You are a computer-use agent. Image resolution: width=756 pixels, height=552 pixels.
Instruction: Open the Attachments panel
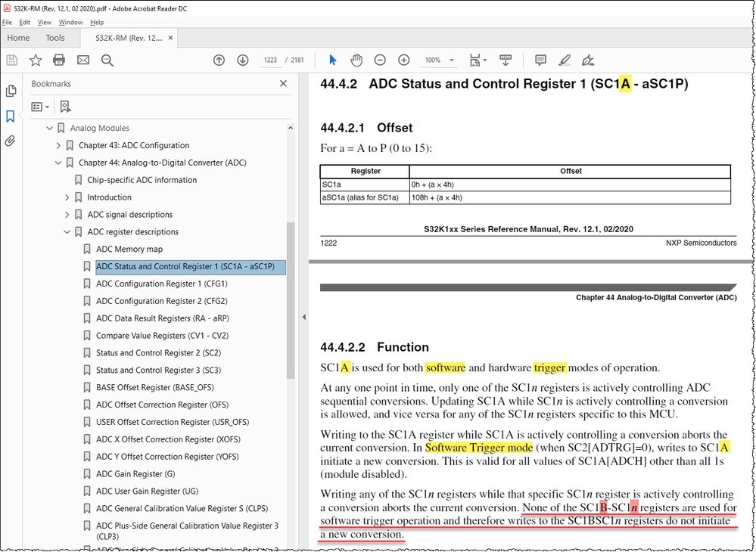pyautogui.click(x=11, y=141)
